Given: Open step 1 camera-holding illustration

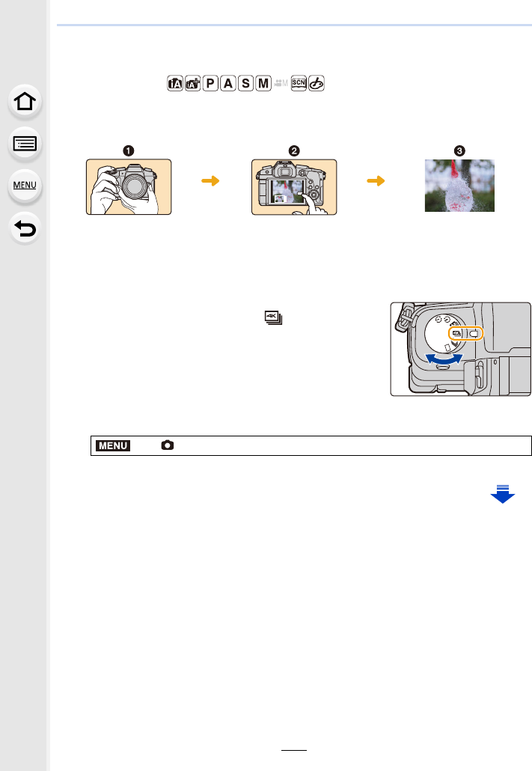Looking at the screenshot, I should (x=129, y=187).
